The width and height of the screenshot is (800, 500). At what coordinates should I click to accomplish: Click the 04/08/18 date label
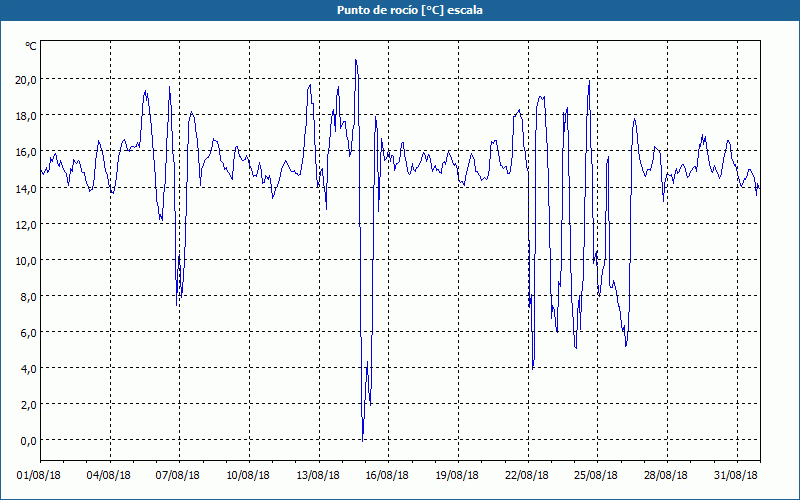tap(109, 475)
